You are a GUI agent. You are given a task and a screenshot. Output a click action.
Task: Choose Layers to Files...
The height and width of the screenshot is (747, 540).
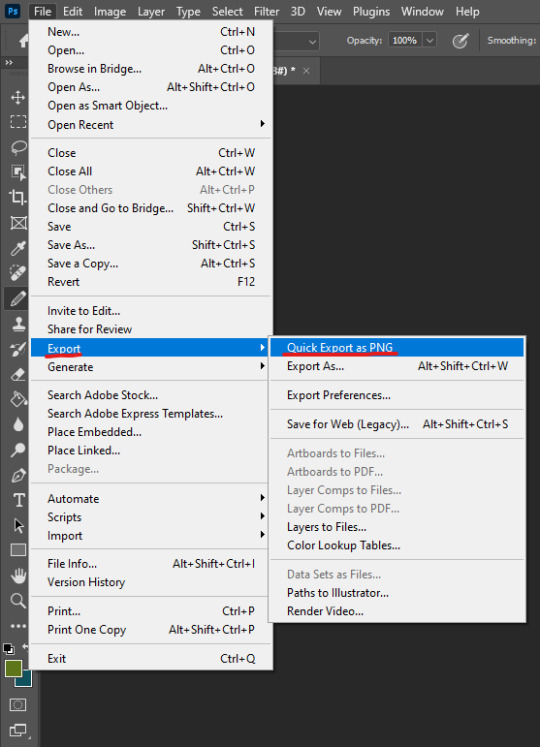(397, 527)
